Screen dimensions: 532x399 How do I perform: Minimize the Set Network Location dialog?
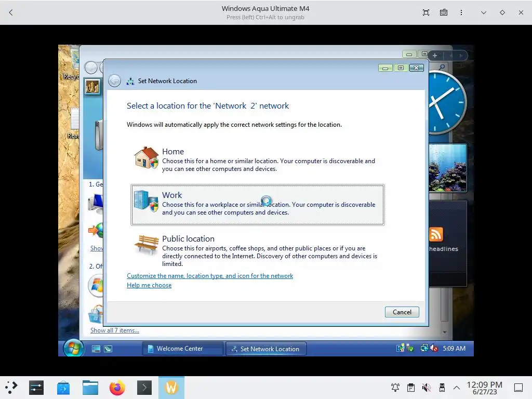tap(385, 68)
